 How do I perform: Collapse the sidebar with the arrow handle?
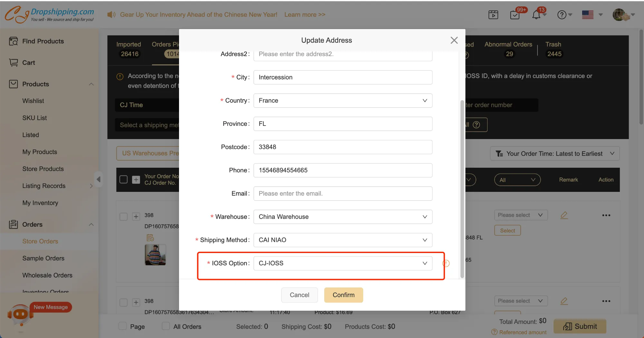(x=99, y=179)
